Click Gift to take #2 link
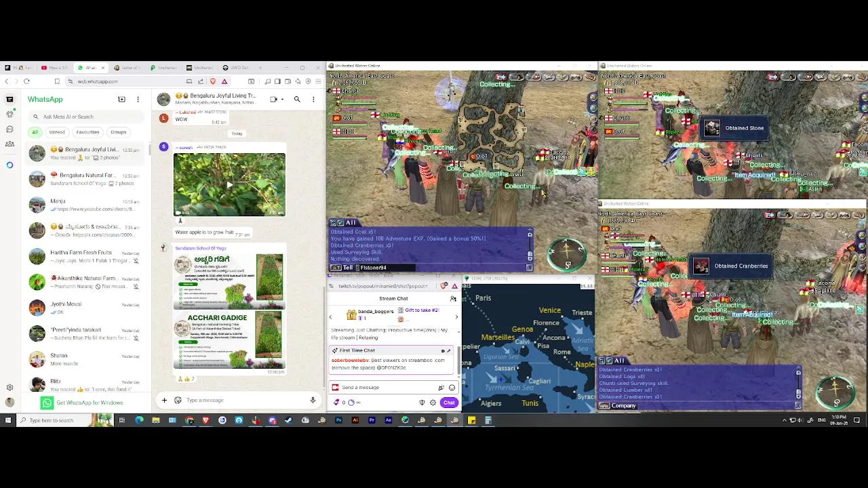This screenshot has width=868, height=488. click(x=422, y=310)
